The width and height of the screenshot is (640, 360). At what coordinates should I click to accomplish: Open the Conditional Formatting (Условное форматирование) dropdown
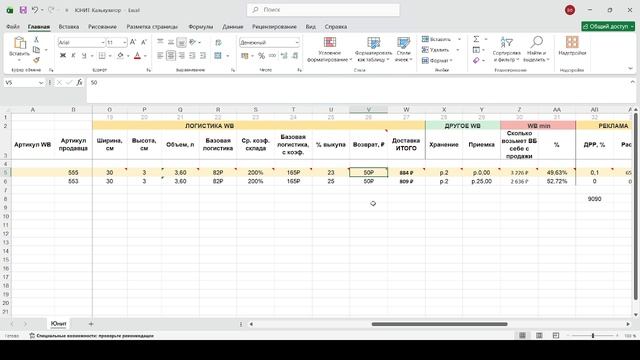coord(329,49)
